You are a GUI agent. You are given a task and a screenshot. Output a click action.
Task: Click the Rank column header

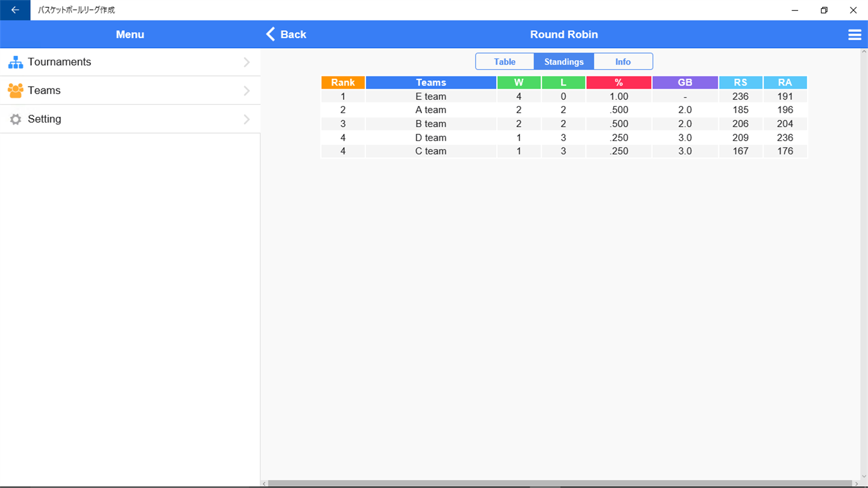(x=343, y=83)
